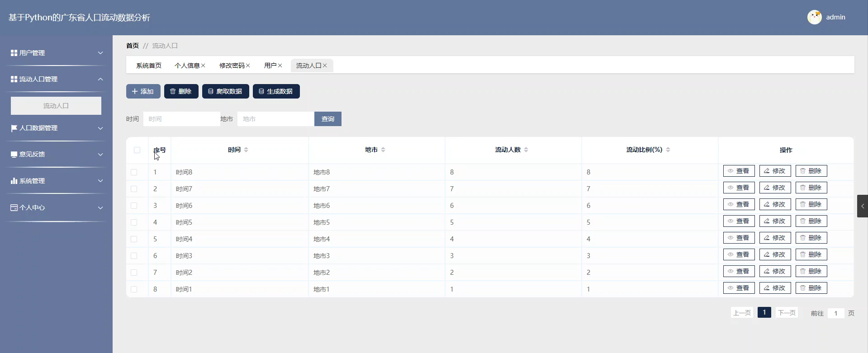Switch to the 修改密码 tab
The width and height of the screenshot is (868, 353).
(x=232, y=66)
